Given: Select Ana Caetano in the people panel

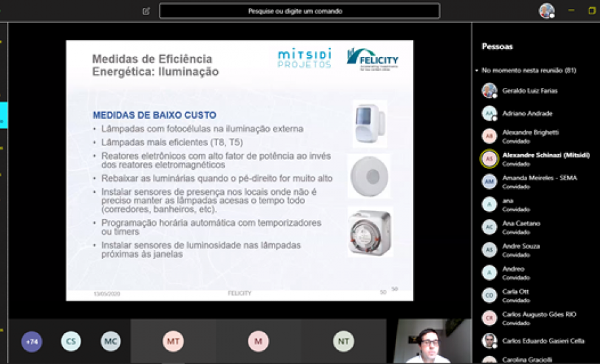Looking at the screenshot, I should pos(521,224).
